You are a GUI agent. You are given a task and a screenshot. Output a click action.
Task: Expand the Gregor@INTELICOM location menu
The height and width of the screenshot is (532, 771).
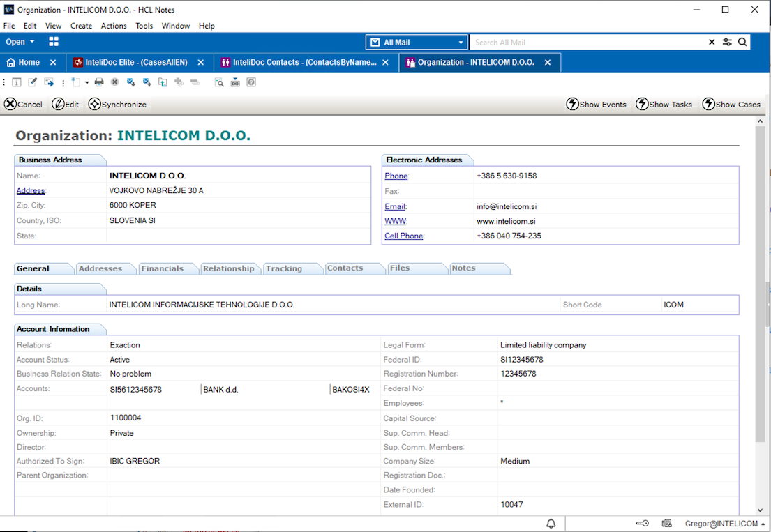tap(725, 524)
